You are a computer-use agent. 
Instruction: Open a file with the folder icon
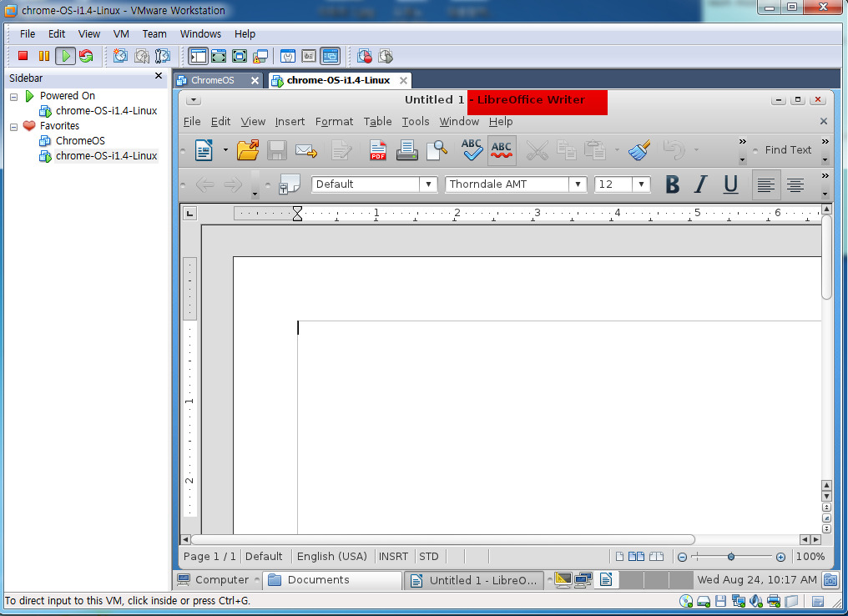click(248, 150)
